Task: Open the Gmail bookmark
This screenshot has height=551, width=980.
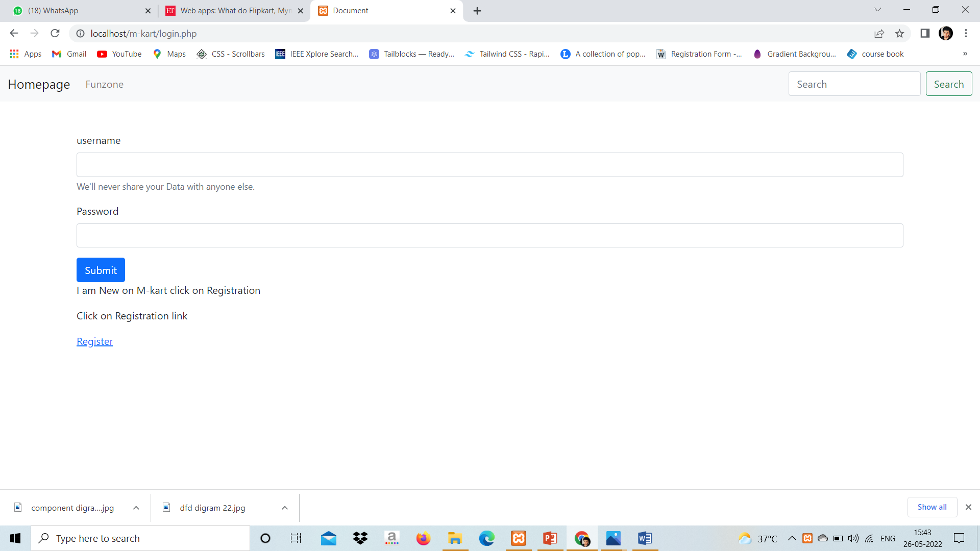Action: (x=68, y=54)
